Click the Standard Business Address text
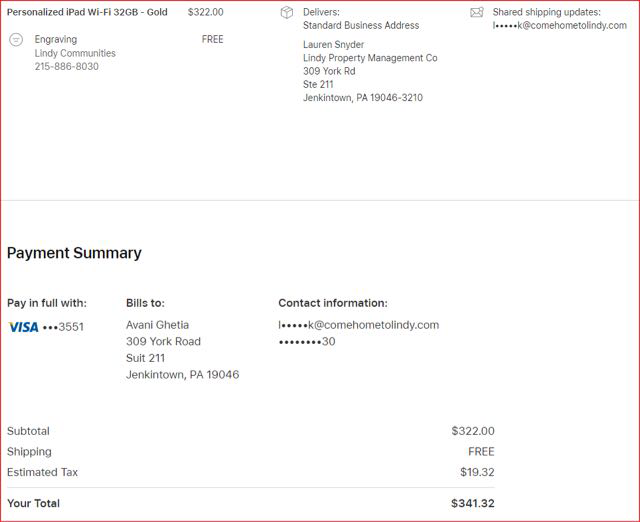 click(361, 26)
